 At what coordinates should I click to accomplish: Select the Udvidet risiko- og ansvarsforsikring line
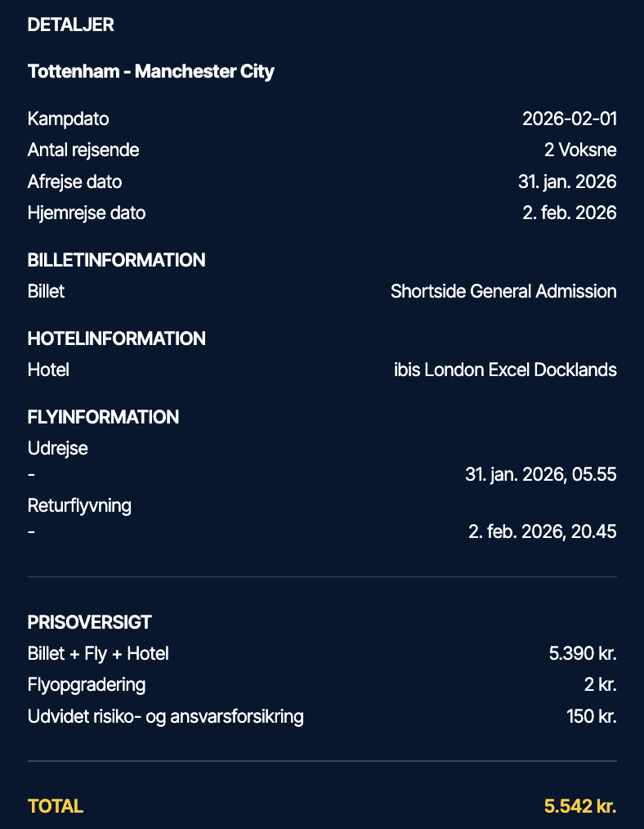pos(165,717)
